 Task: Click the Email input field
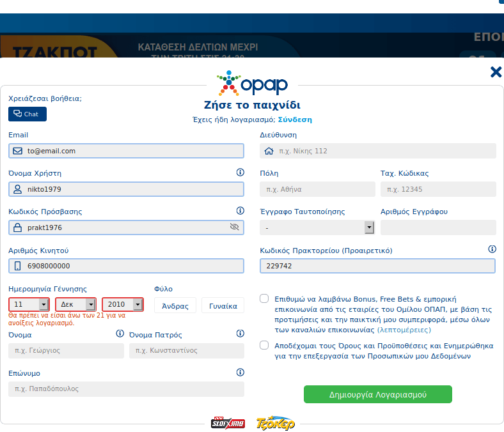[x=126, y=151]
